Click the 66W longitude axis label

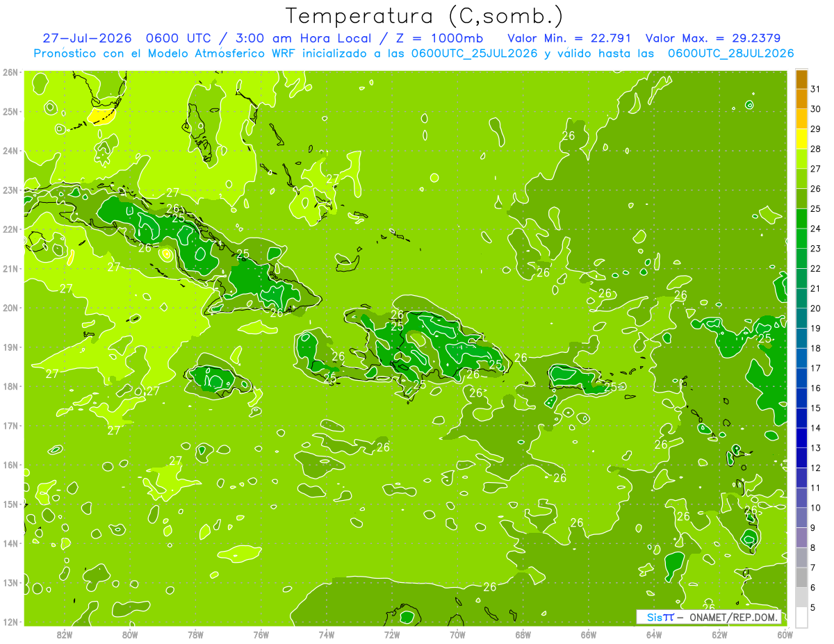click(x=589, y=634)
